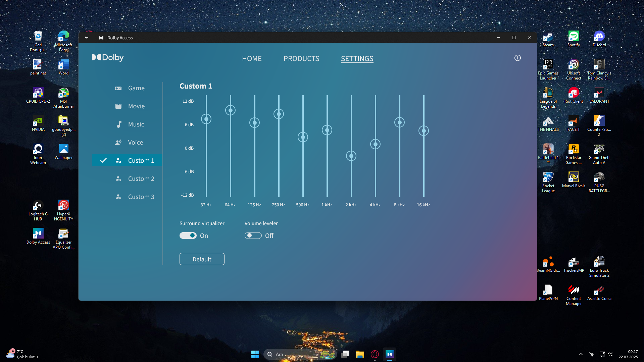
Task: Open Spotify desktop icon
Action: click(x=574, y=39)
